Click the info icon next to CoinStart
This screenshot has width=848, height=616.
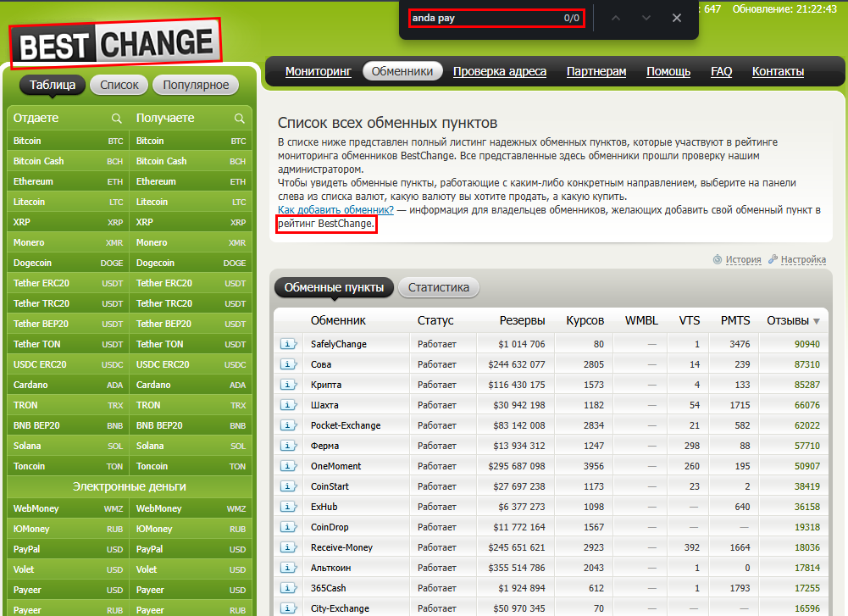pos(289,486)
